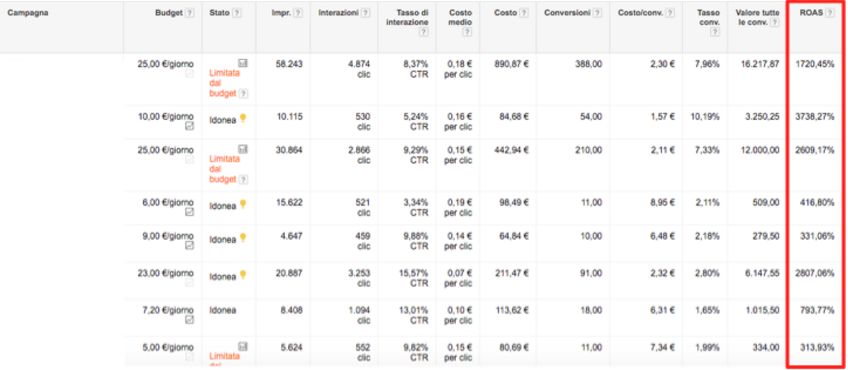This screenshot has height=370, width=848.
Task: Sort by the Impr. column header
Action: coord(282,12)
